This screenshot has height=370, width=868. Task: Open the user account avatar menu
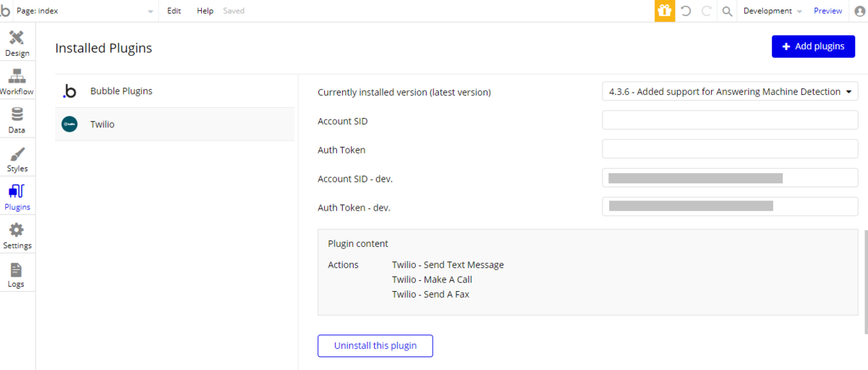click(x=859, y=11)
